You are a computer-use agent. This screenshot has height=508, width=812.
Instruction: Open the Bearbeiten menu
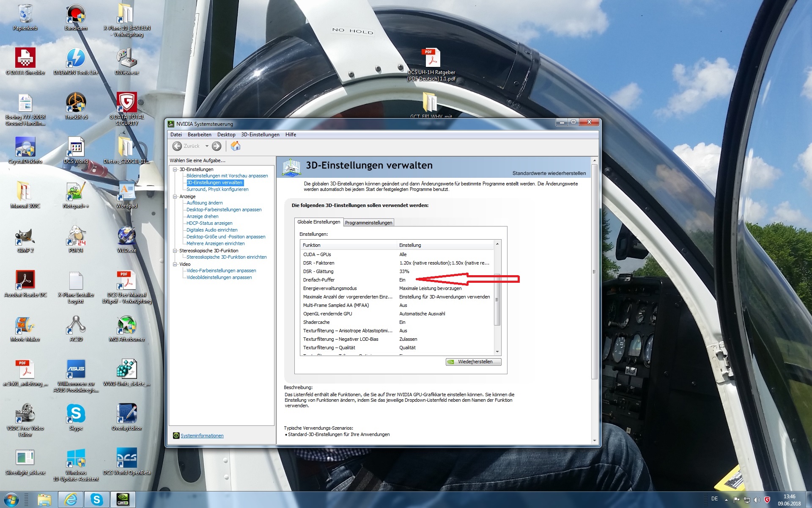click(x=199, y=135)
